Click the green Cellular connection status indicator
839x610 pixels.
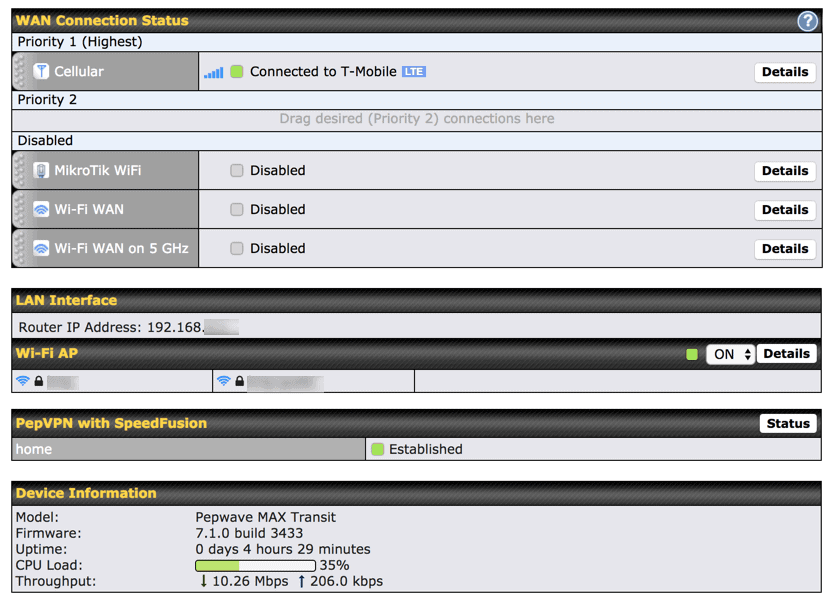point(237,72)
